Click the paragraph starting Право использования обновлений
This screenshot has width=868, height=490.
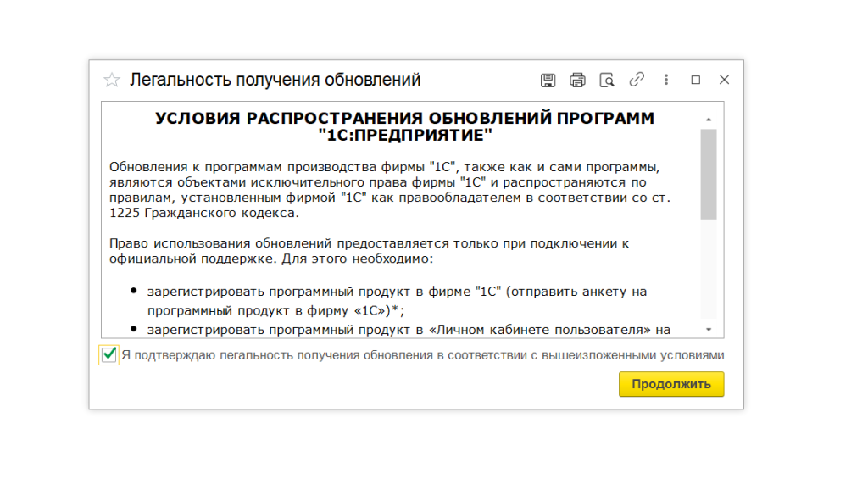tap(369, 251)
